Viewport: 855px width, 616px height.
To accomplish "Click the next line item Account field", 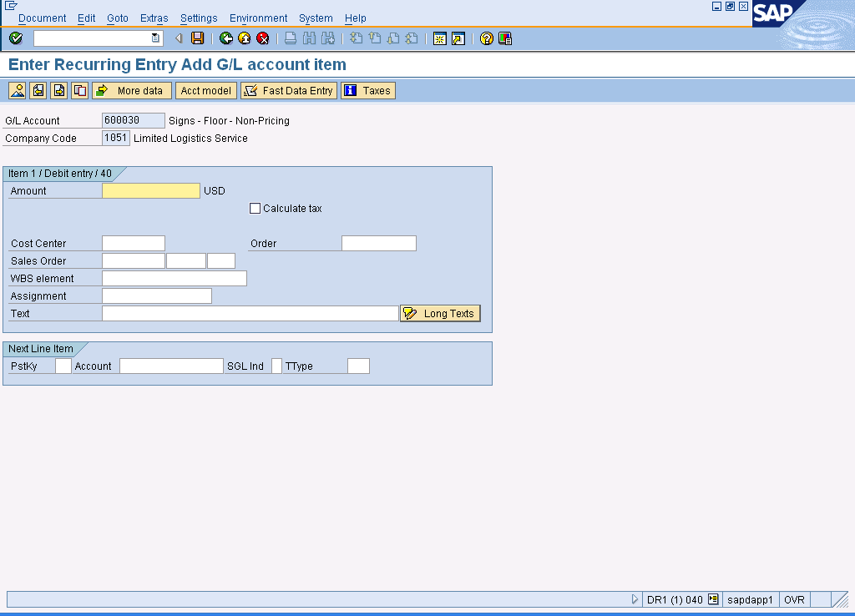I will click(171, 366).
